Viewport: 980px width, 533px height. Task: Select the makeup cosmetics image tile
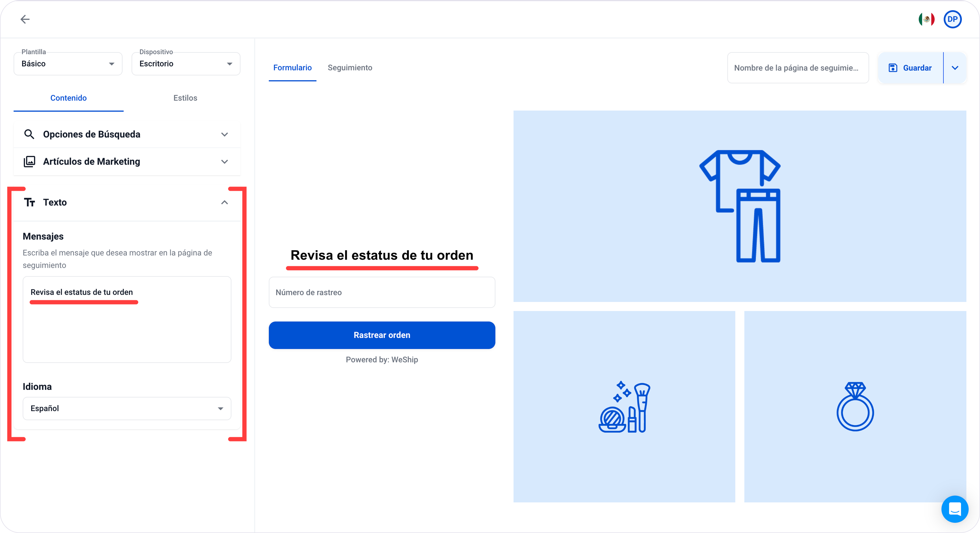coord(624,406)
